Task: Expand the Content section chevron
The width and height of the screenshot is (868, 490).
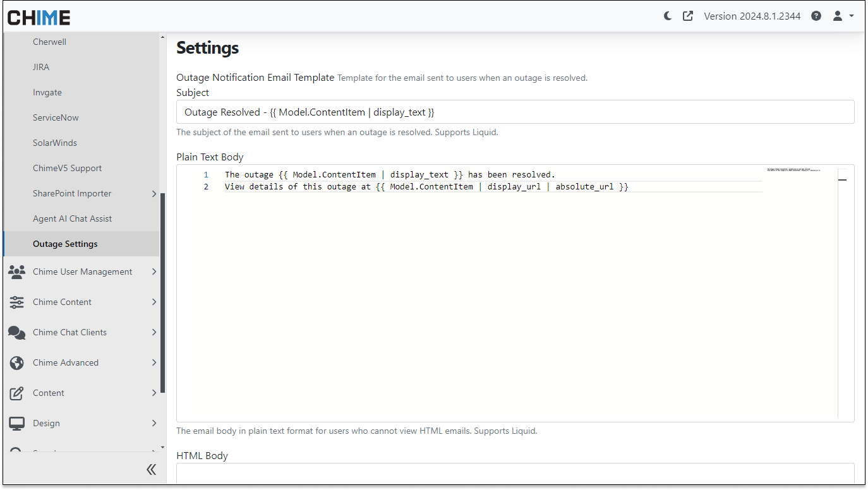Action: pyautogui.click(x=154, y=393)
